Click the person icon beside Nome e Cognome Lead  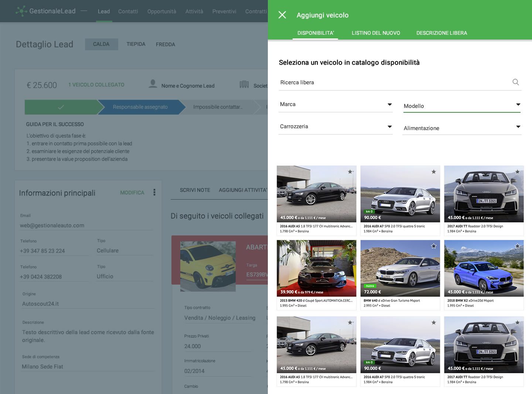tap(153, 84)
